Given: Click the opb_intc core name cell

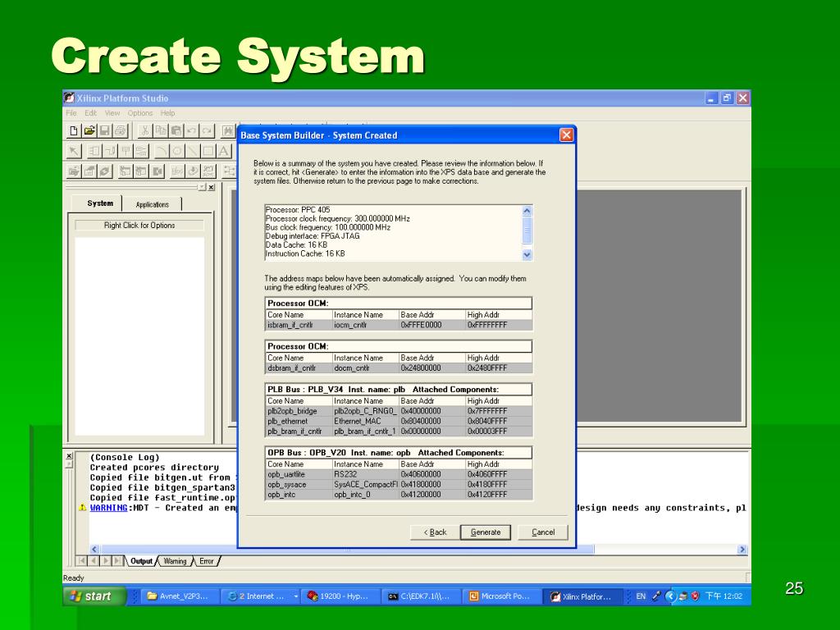Looking at the screenshot, I should tap(299, 495).
